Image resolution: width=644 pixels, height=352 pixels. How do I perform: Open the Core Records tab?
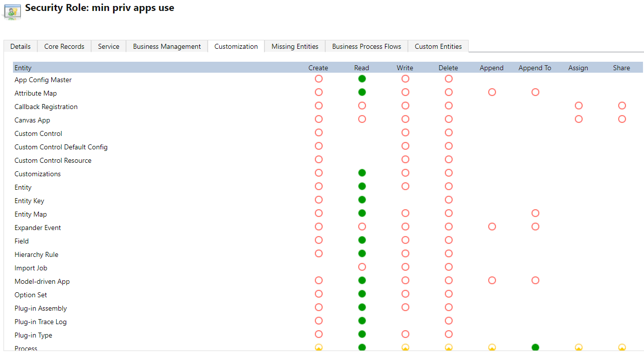(x=64, y=46)
